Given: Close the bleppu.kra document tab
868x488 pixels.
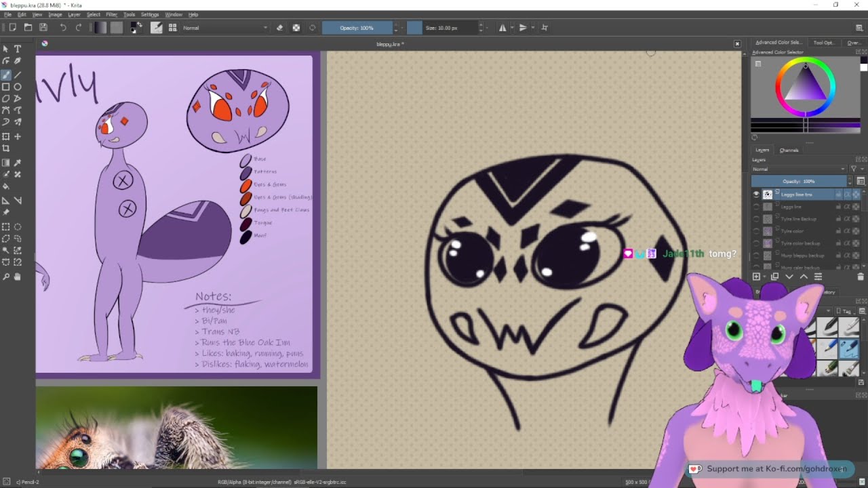Looking at the screenshot, I should (737, 44).
